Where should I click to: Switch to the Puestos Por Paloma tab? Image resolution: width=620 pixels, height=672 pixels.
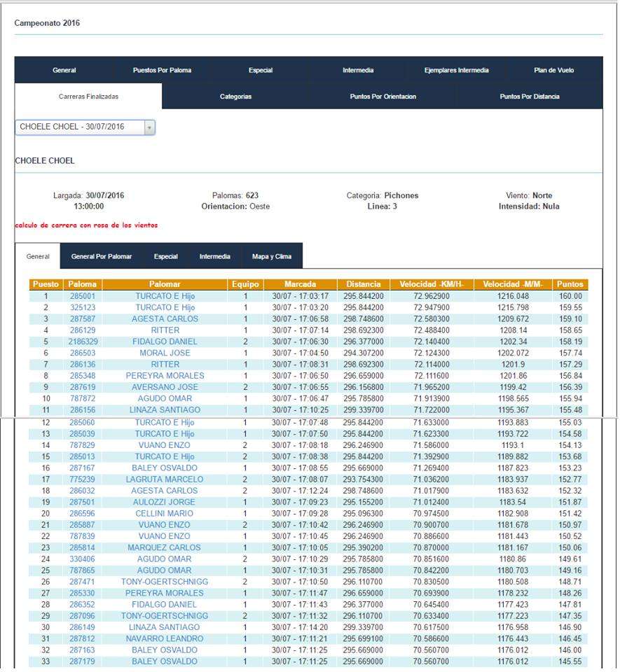pos(162,70)
